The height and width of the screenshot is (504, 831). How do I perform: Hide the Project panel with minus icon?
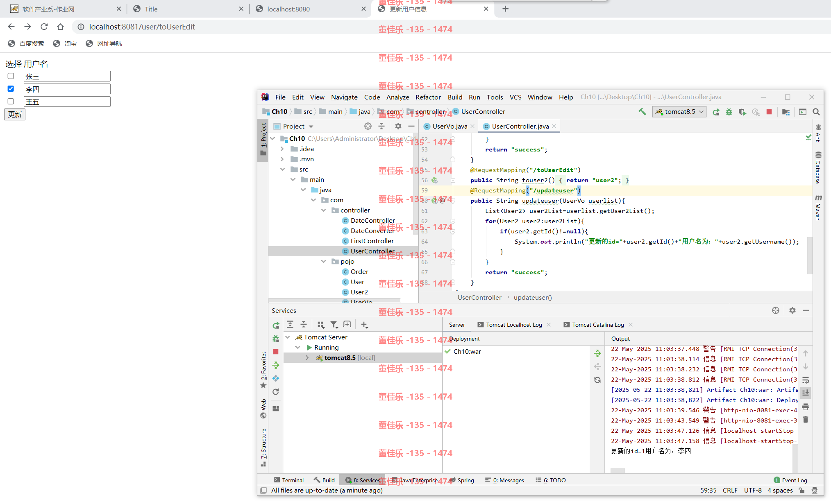411,126
